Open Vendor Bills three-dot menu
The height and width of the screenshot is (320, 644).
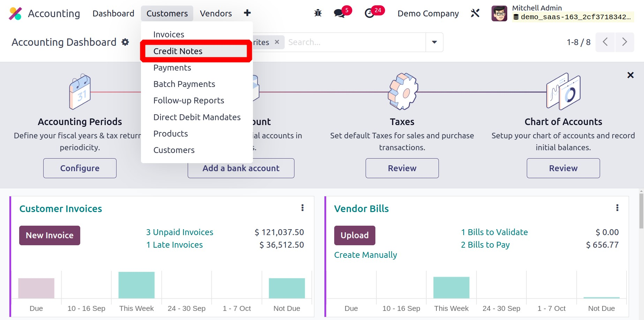coord(617,208)
